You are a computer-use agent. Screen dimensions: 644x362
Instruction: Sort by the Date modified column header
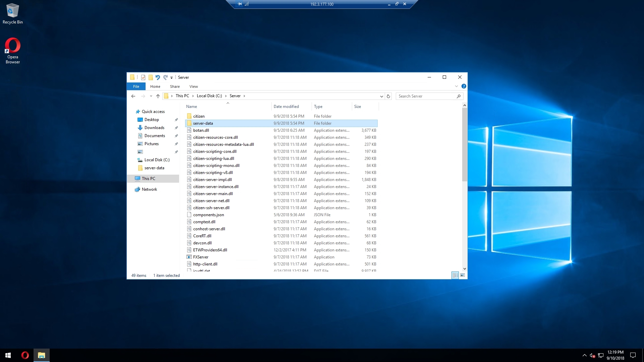point(286,107)
